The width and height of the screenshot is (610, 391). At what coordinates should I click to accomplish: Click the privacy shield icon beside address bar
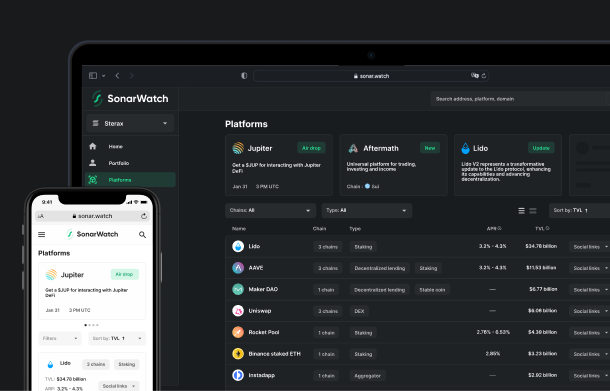[x=244, y=75]
